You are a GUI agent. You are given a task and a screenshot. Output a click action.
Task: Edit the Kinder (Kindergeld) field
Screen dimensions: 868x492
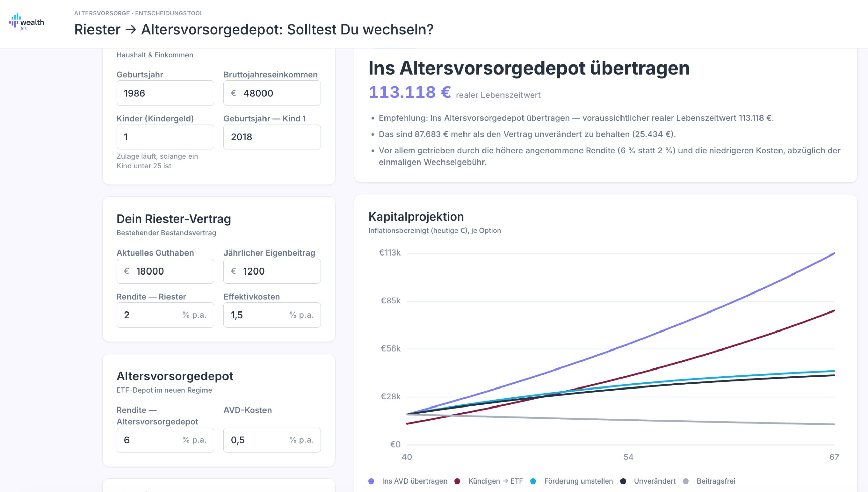click(165, 137)
